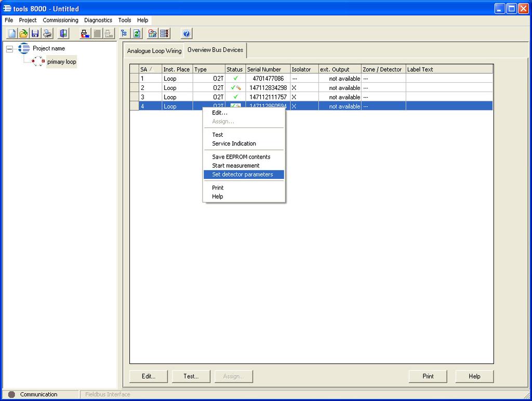Click the tree structure toolbar icon
This screenshot has width=532, height=401.
tap(124, 33)
